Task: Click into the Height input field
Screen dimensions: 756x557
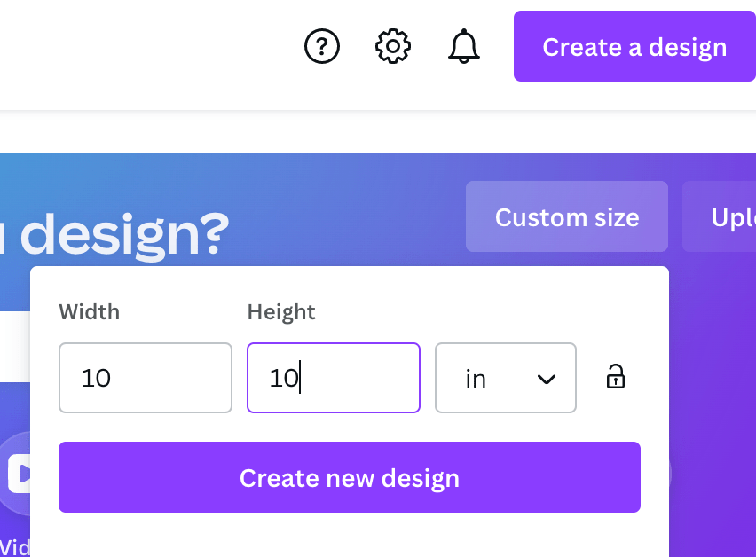Action: click(x=334, y=378)
